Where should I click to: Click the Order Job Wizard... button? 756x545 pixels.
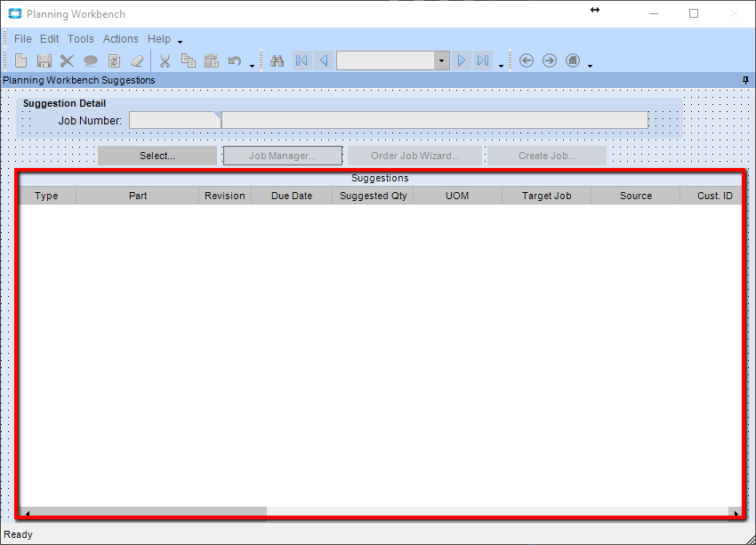pos(414,156)
